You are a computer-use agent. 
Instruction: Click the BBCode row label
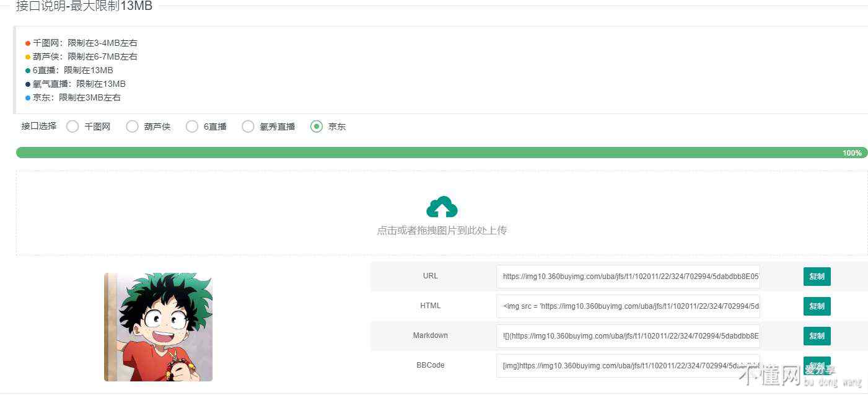pos(430,365)
